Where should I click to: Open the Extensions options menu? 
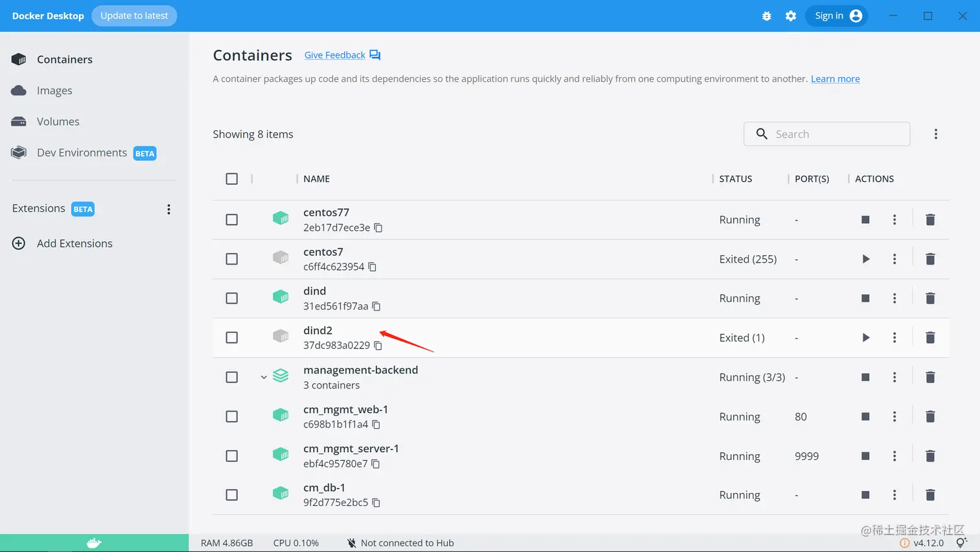click(x=169, y=209)
